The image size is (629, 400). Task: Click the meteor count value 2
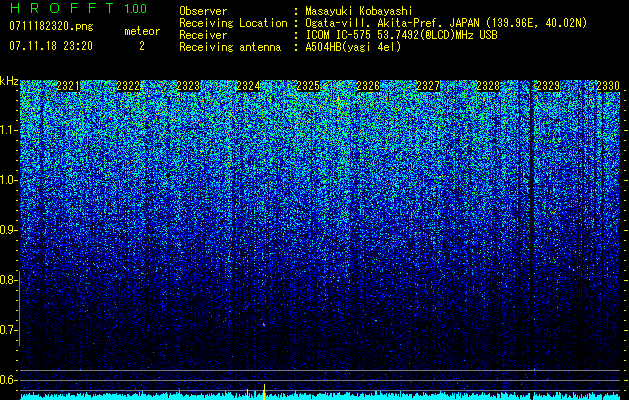click(142, 46)
